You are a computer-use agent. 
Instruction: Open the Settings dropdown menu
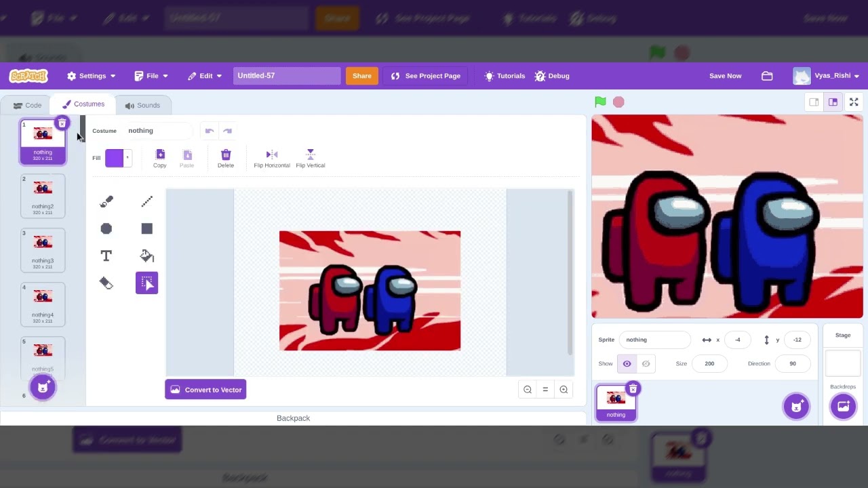click(x=92, y=76)
